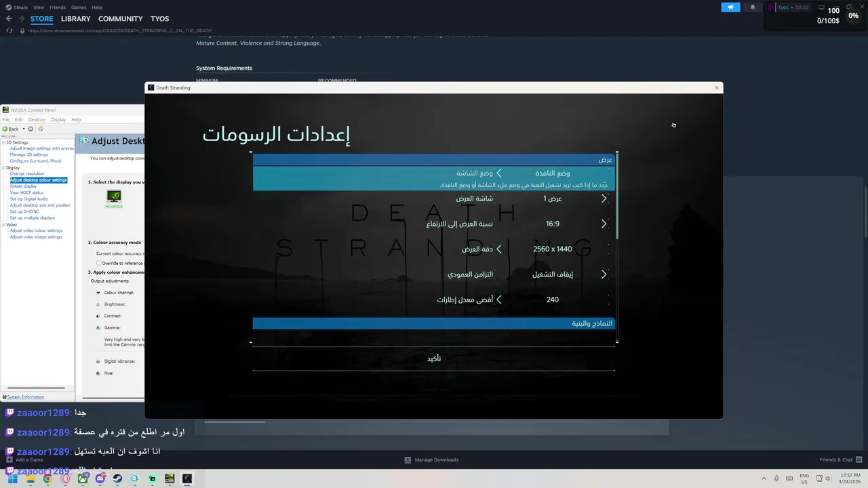Click Steam store URL address bar
Viewport: 868px width, 488px height.
tap(119, 30)
